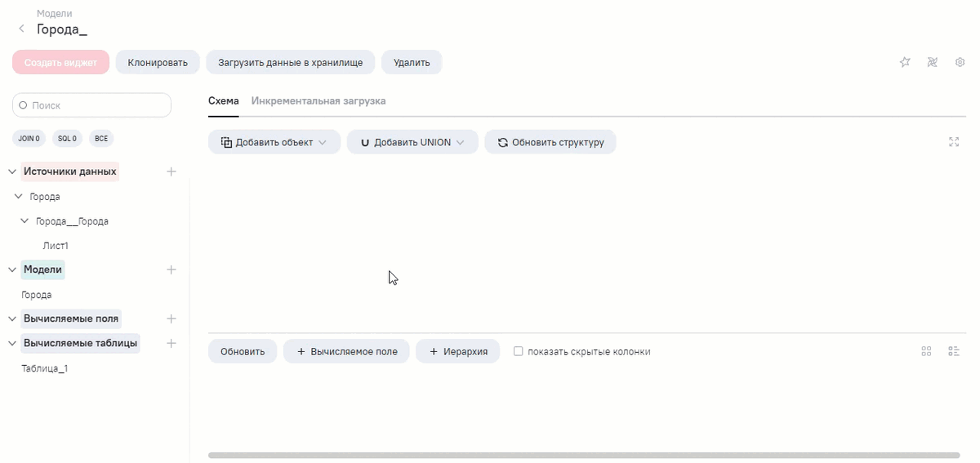Click the 'Создать виджет' button

point(60,62)
